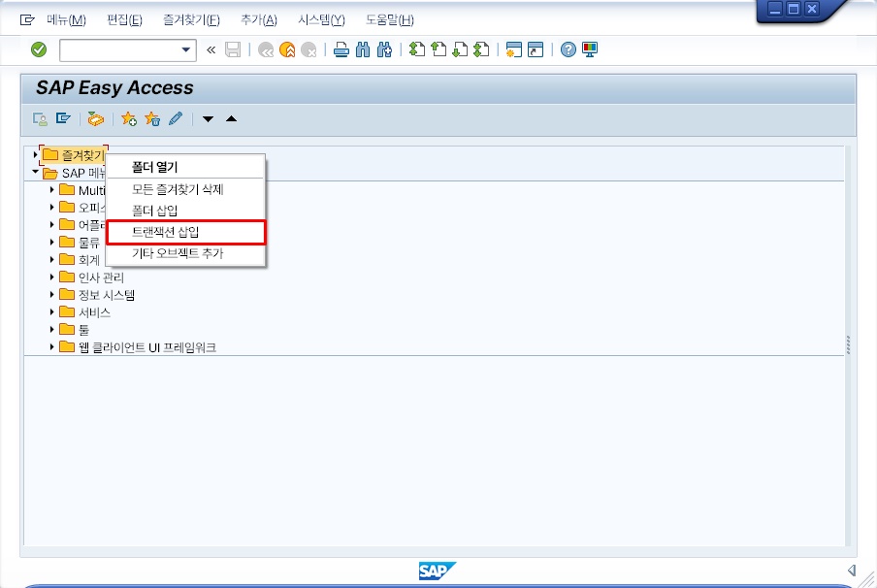Expand the 정보 시스템 folder arrow
Image resolution: width=877 pixels, height=588 pixels.
[52, 294]
